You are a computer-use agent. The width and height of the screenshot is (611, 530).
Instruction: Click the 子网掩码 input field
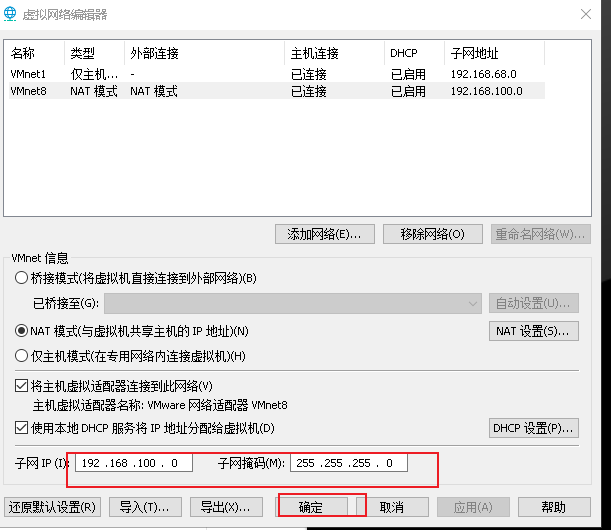point(349,463)
